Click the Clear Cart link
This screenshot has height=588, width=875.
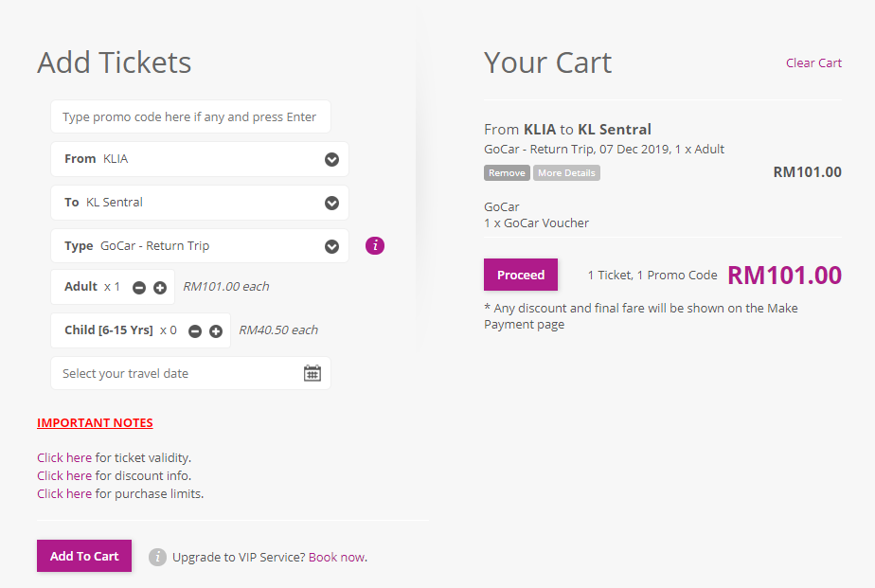click(813, 63)
